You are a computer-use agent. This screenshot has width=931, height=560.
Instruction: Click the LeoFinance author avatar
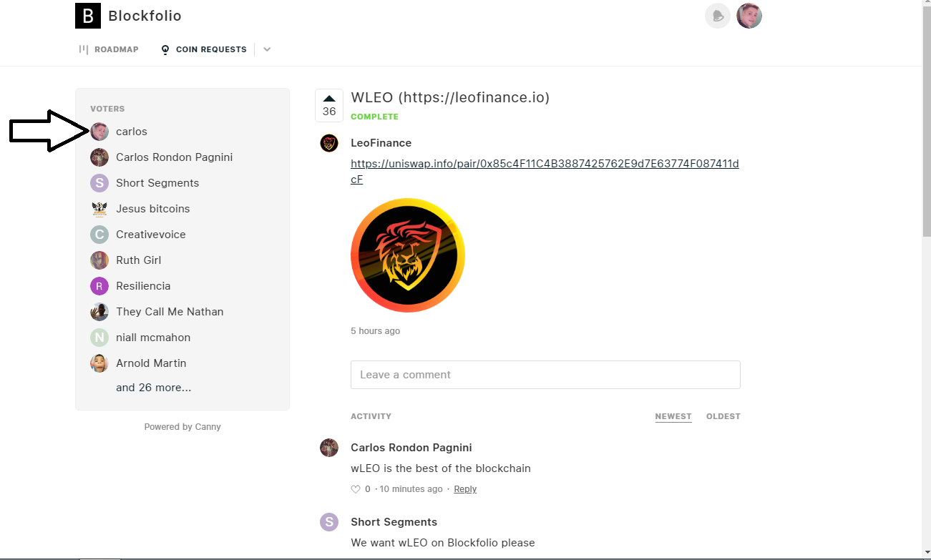(329, 143)
